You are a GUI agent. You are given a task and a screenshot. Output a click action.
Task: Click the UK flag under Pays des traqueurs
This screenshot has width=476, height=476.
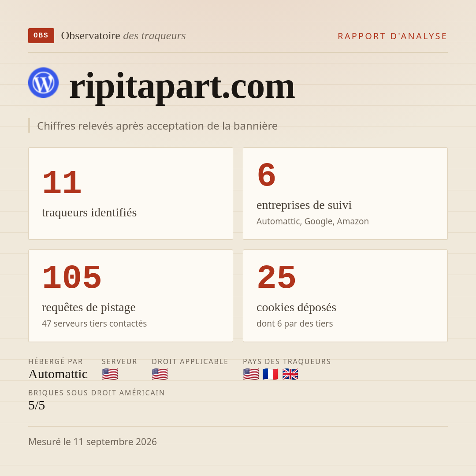click(x=290, y=374)
